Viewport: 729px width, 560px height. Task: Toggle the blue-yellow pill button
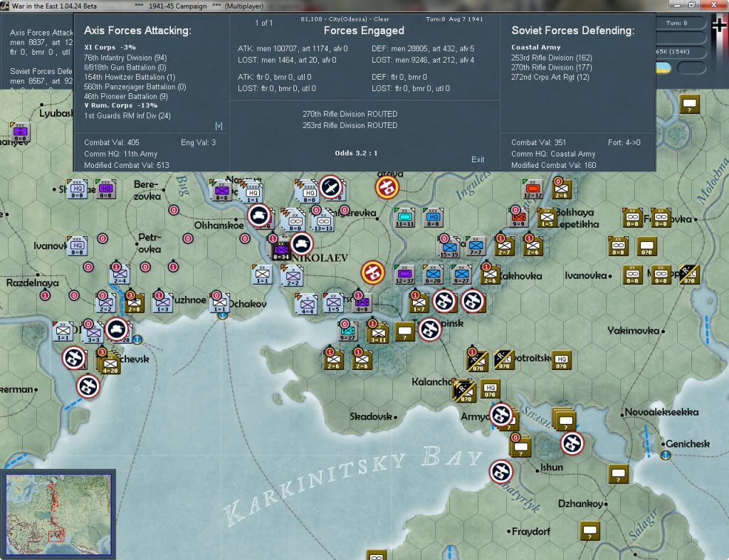pos(664,68)
